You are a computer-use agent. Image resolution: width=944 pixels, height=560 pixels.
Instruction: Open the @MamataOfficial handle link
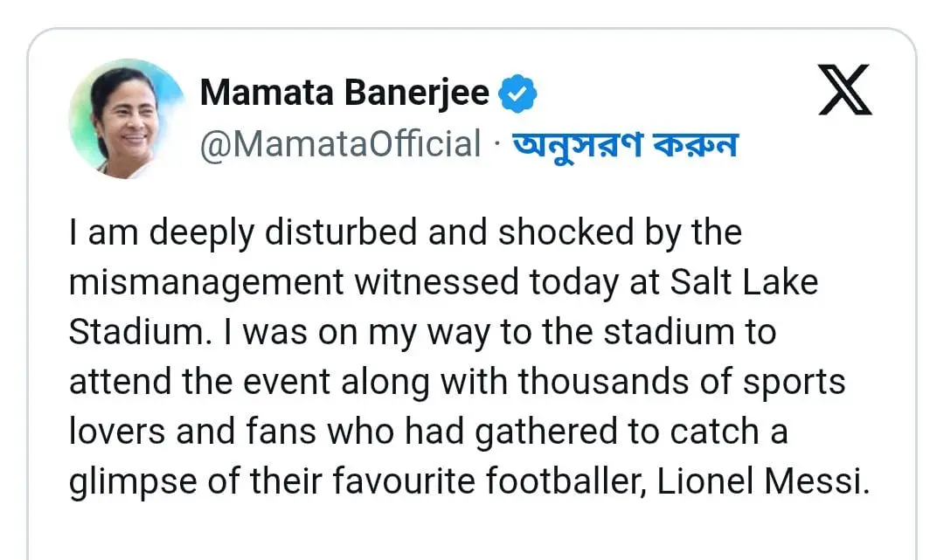[341, 144]
